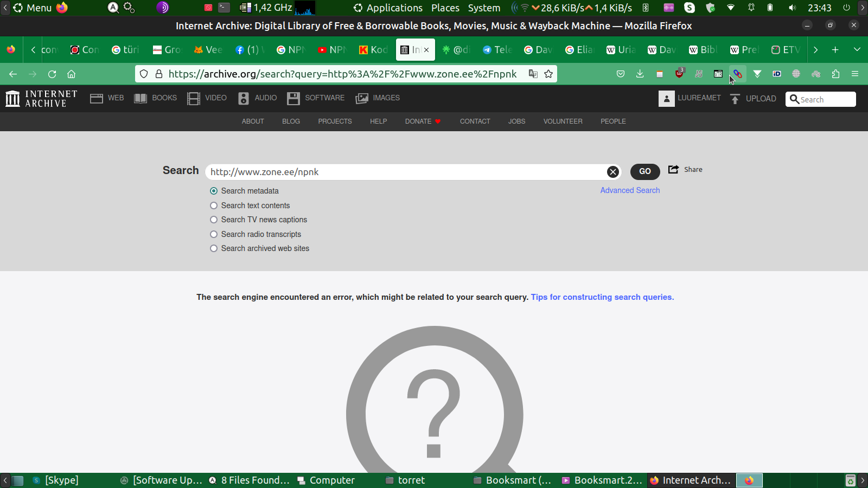Image resolution: width=868 pixels, height=488 pixels.
Task: Open a new browser tab with plus
Action: (835, 50)
